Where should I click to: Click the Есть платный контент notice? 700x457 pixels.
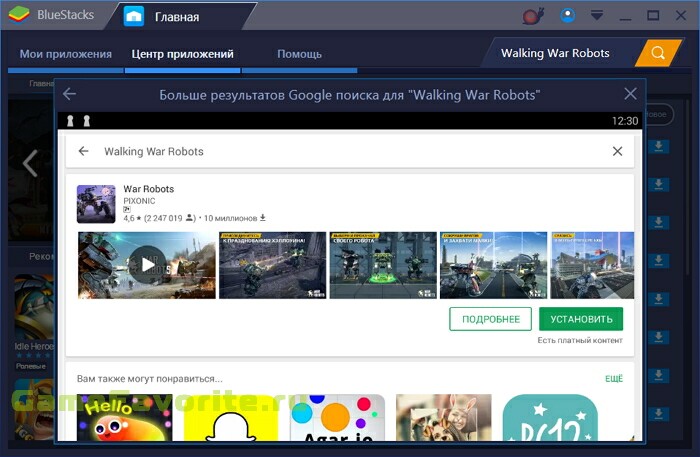point(580,341)
